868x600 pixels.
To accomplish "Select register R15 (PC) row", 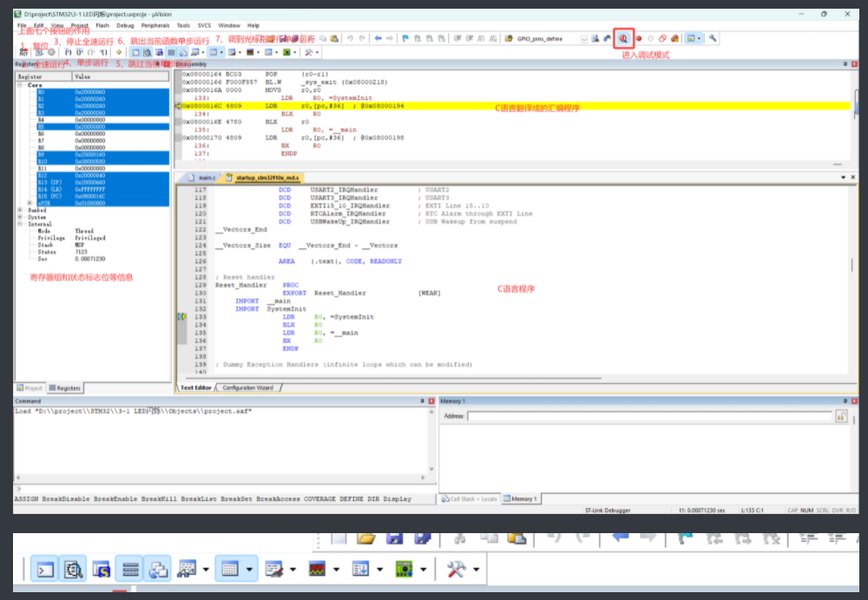I will (x=102, y=196).
